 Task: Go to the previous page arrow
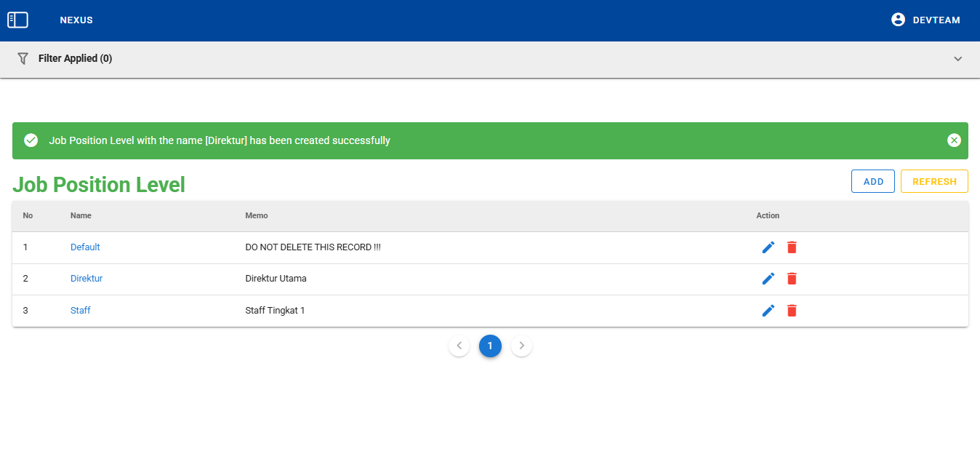click(x=459, y=346)
